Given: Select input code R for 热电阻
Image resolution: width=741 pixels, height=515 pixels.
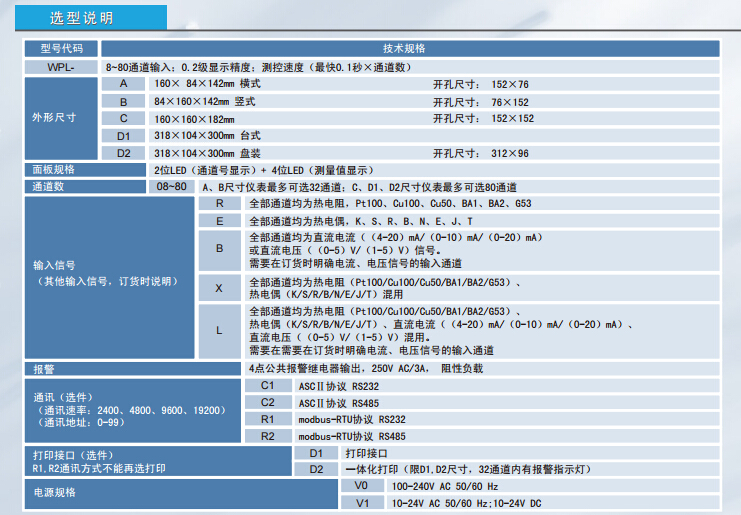Looking at the screenshot, I should click(x=219, y=204).
